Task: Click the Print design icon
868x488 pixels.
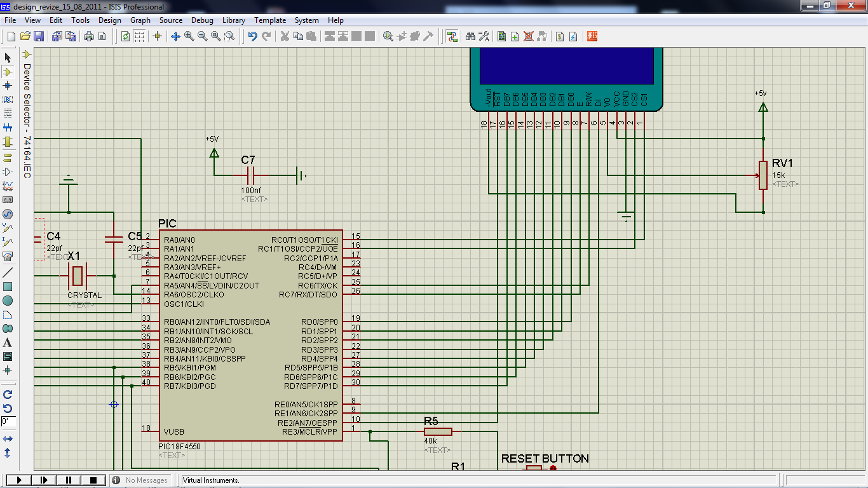Action: (89, 36)
